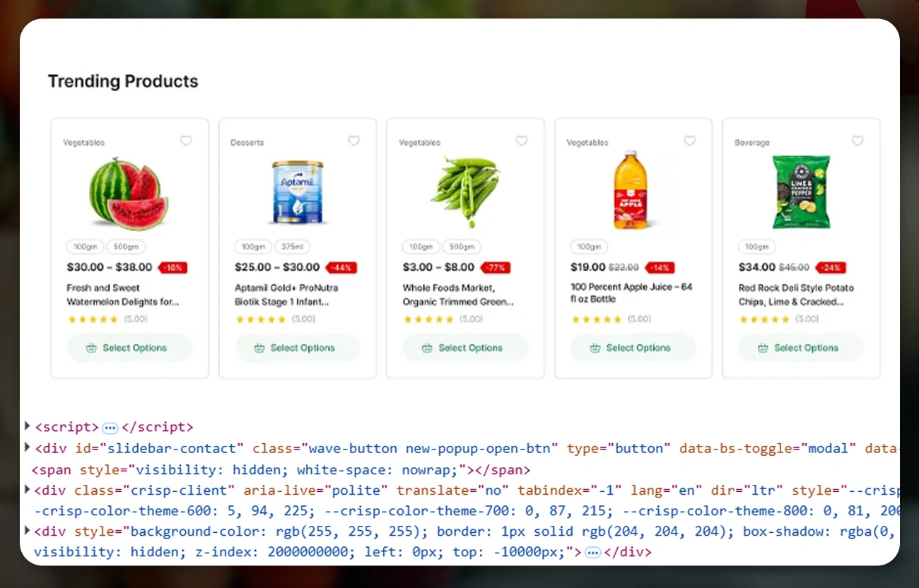The height and width of the screenshot is (588, 919).
Task: Click star rating on Potato Chips card
Action: pyautogui.click(x=764, y=319)
